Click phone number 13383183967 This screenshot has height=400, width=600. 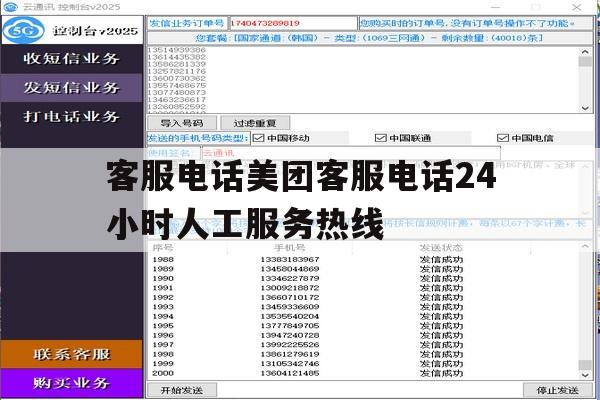pos(290,260)
